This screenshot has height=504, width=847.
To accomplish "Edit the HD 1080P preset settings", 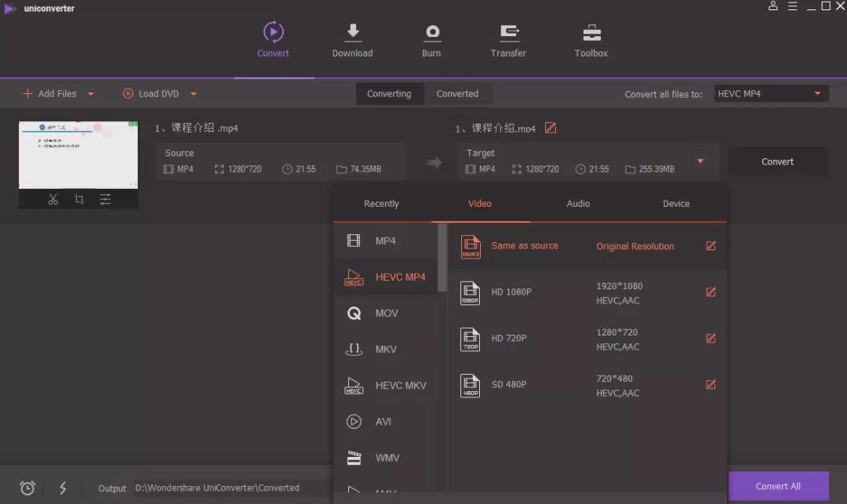I will pos(711,292).
